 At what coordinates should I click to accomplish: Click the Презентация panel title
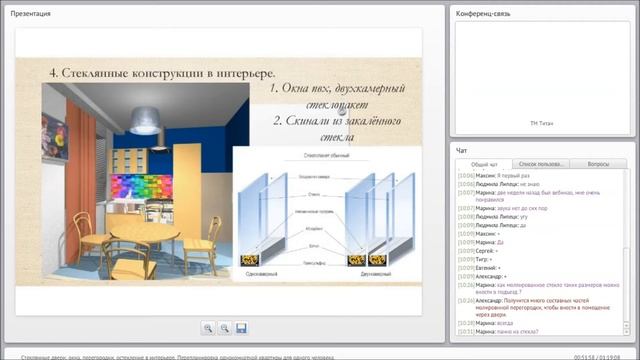pyautogui.click(x=31, y=13)
